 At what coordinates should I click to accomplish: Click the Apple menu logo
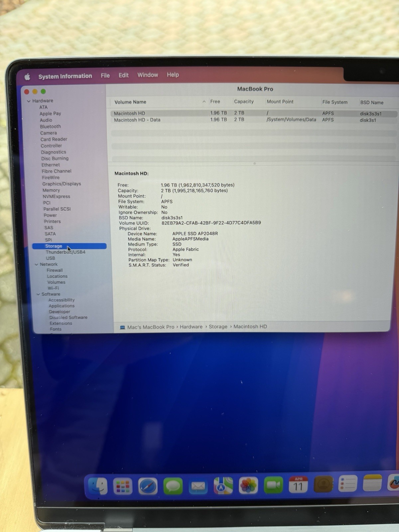(27, 77)
